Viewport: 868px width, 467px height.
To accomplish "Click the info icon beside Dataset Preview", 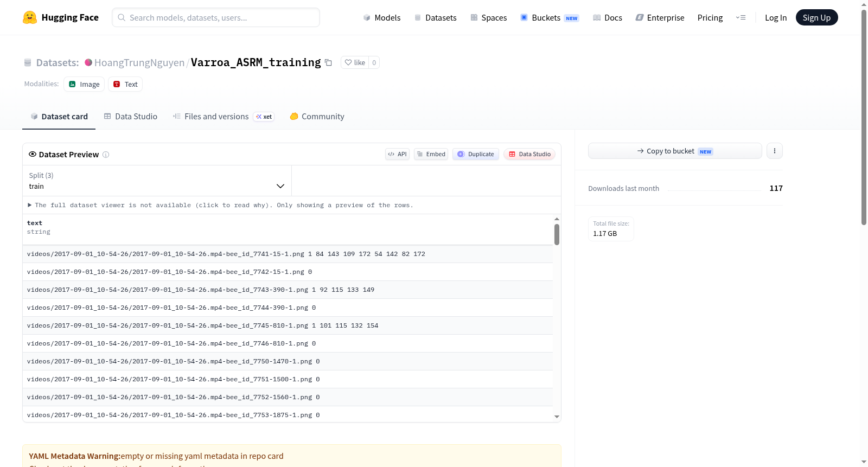I will coord(106,155).
